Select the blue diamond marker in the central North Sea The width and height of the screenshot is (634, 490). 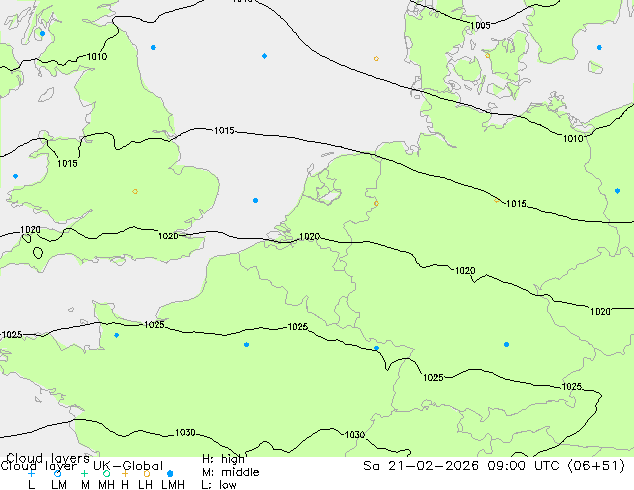click(x=264, y=56)
